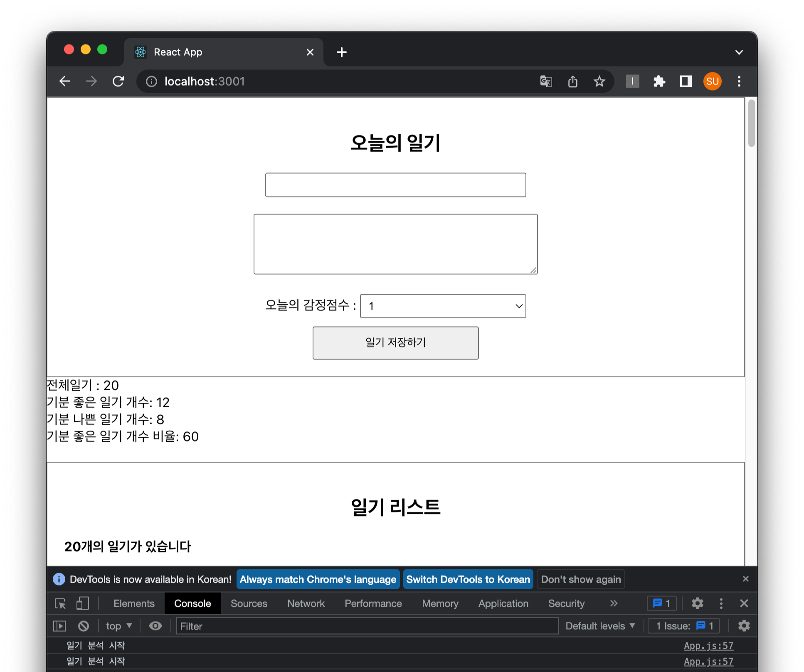Screen dimensions: 804x672
Task: Open the emotion score dropdown
Action: click(x=443, y=306)
